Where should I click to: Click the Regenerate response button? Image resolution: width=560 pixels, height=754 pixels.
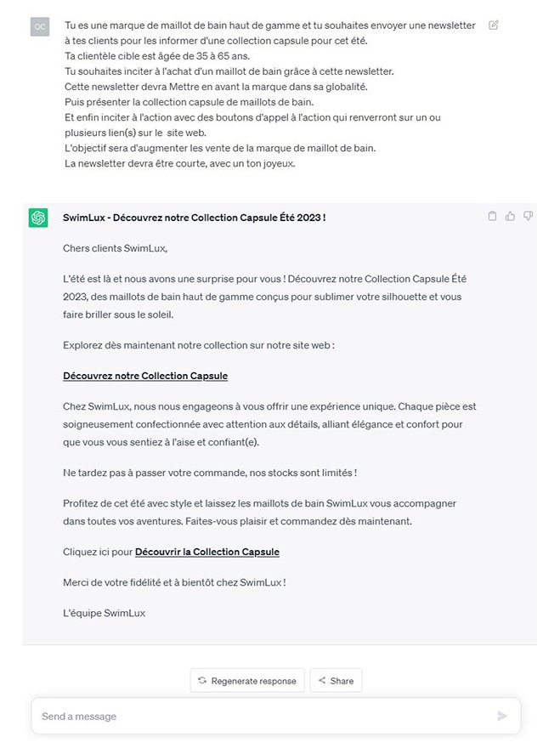pos(247,680)
